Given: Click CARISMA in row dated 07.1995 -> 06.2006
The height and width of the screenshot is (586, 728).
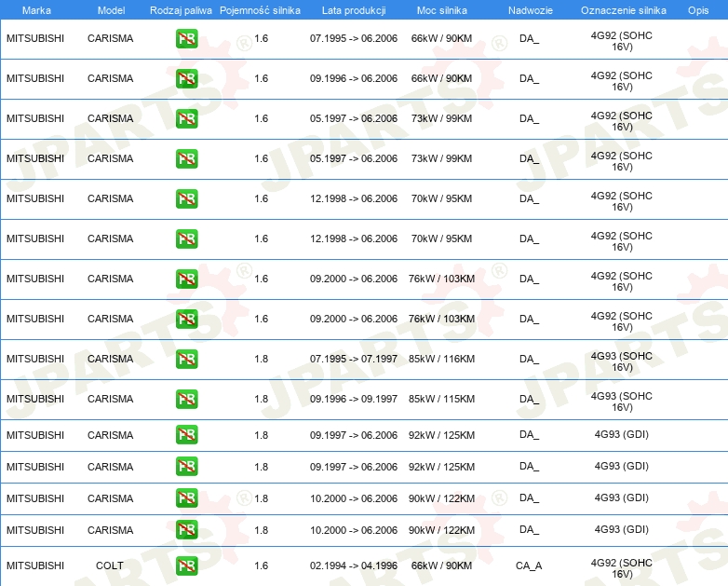Looking at the screenshot, I should [x=111, y=38].
